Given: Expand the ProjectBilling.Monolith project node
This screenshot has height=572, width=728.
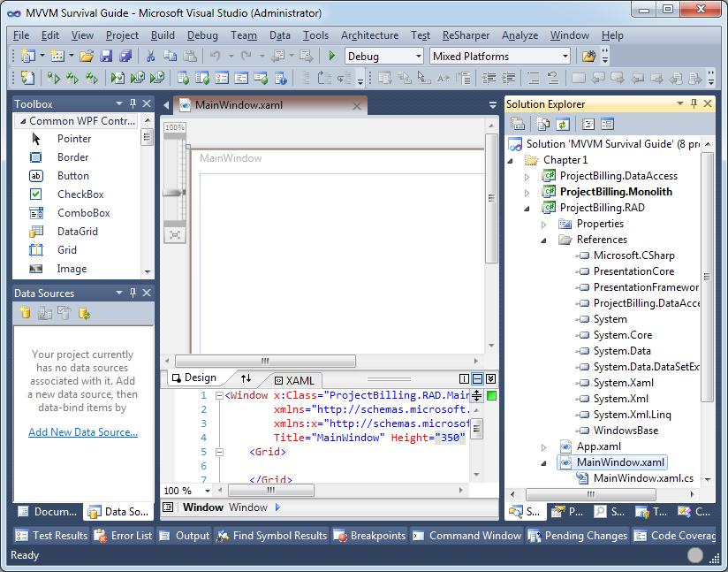Looking at the screenshot, I should 527,193.
